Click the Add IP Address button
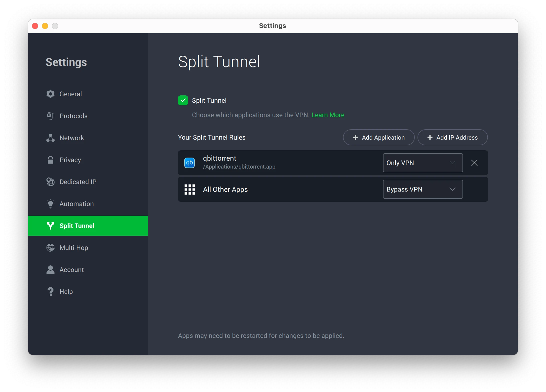 (x=452, y=137)
